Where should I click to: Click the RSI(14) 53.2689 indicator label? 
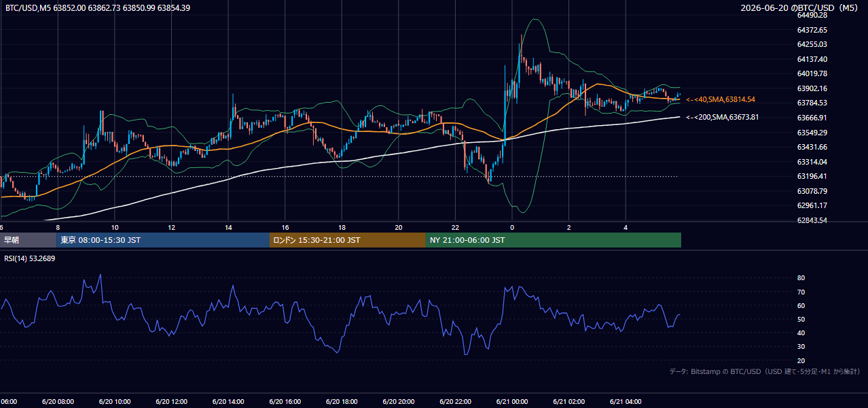[x=30, y=258]
